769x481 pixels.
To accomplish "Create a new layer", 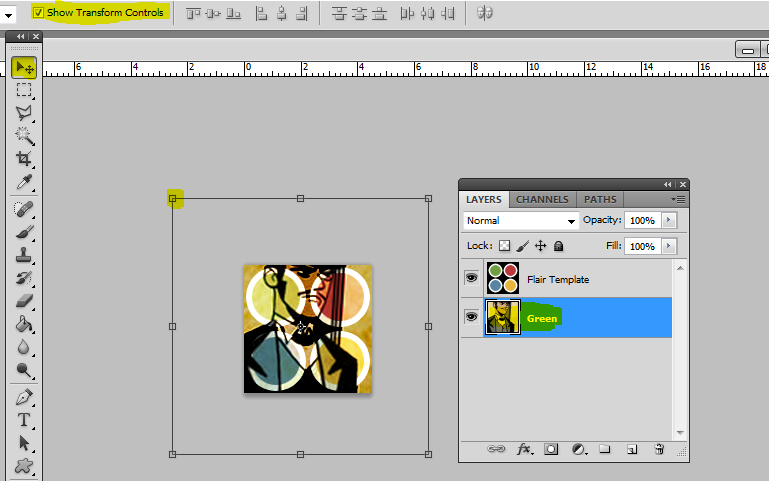I will (x=632, y=450).
